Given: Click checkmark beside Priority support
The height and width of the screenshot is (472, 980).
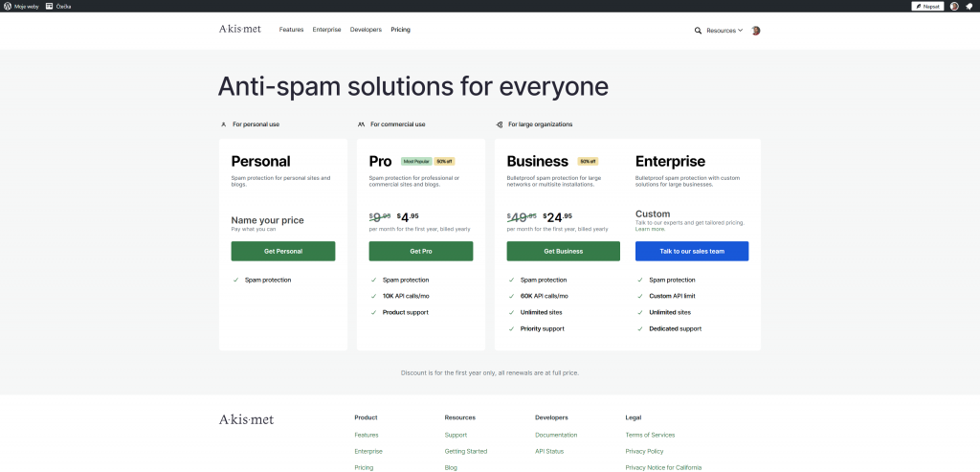Looking at the screenshot, I should (x=511, y=328).
